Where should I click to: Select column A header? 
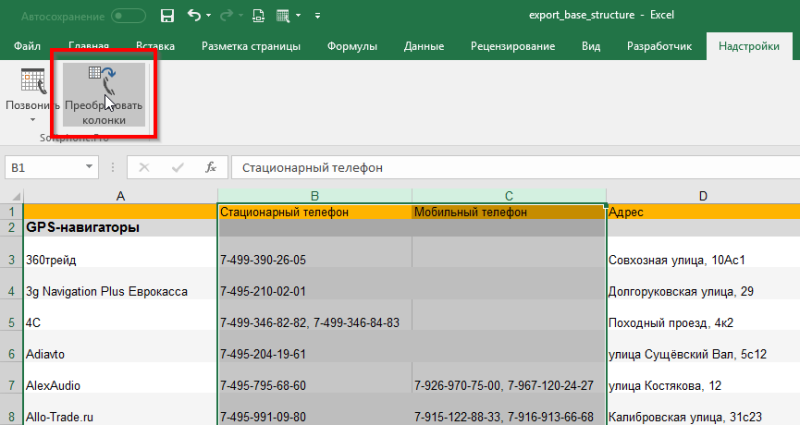[x=120, y=196]
